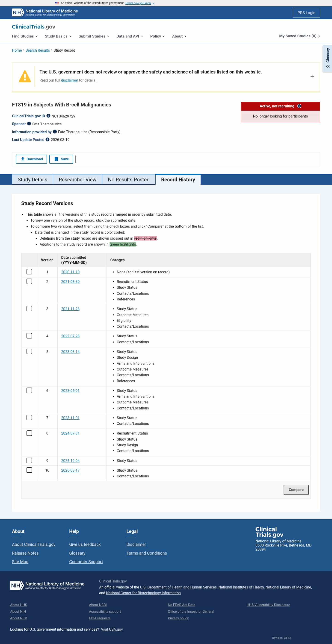This screenshot has width=332, height=644.
Task: Click the Accessibility support link
Action: (105, 611)
